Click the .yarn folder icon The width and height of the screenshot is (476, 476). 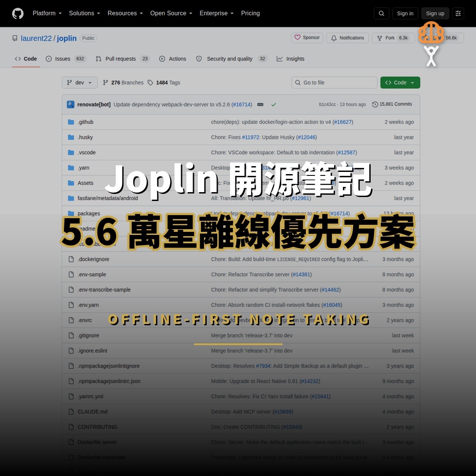click(71, 168)
